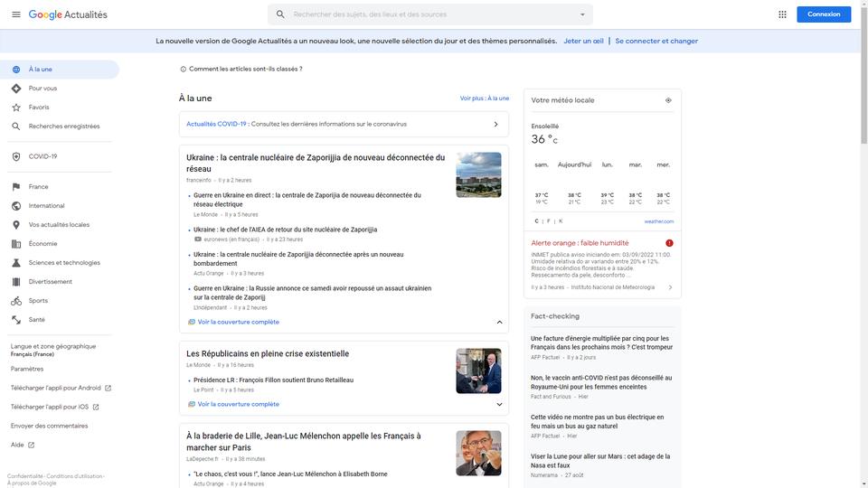The image size is (868, 488).
Task: Go to the Sports section
Action: (x=60, y=301)
